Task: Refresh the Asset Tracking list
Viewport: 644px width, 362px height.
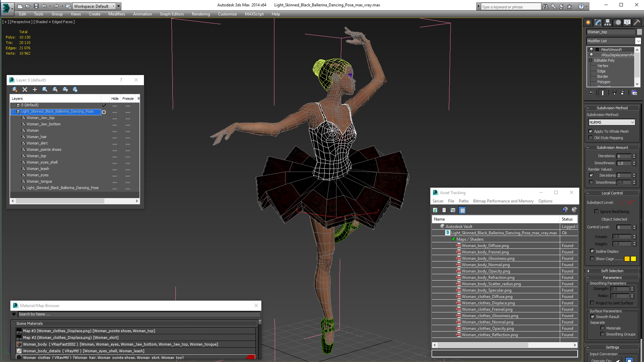Action: click(435, 210)
